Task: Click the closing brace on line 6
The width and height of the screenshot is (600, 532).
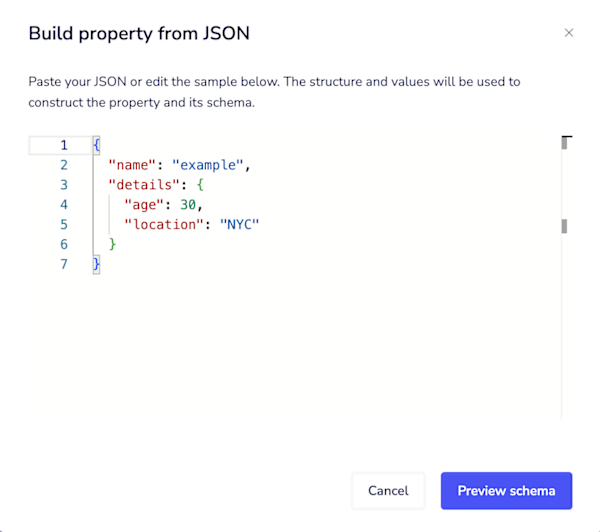Action: pyautogui.click(x=113, y=244)
